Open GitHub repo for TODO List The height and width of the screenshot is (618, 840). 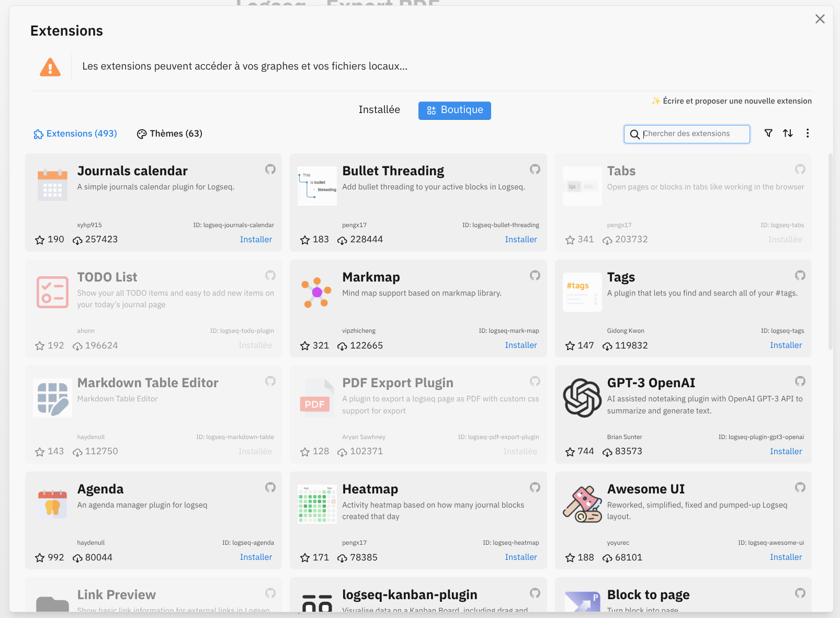pos(270,275)
